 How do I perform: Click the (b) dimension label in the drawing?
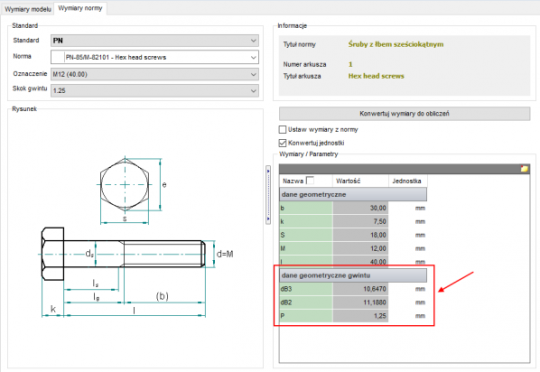[162, 296]
